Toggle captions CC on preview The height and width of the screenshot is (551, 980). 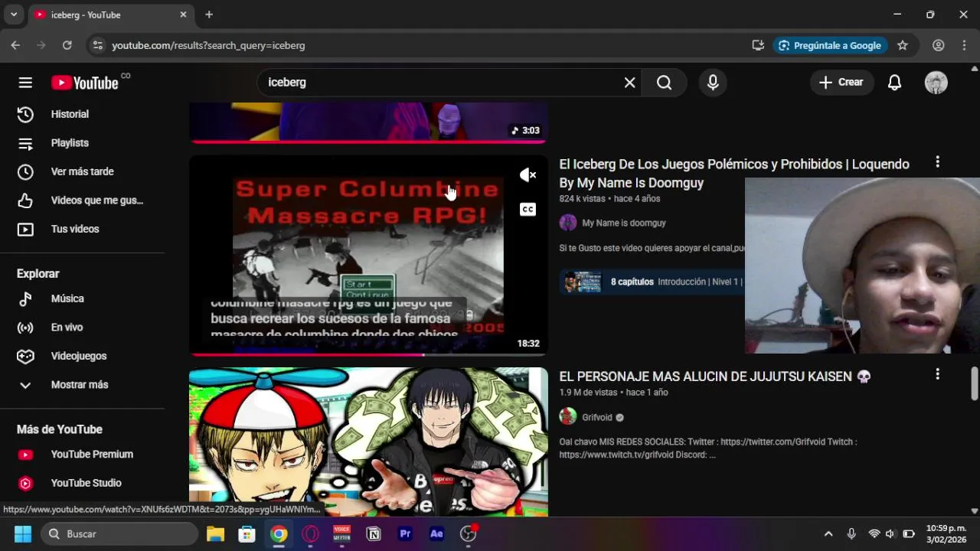[528, 209]
